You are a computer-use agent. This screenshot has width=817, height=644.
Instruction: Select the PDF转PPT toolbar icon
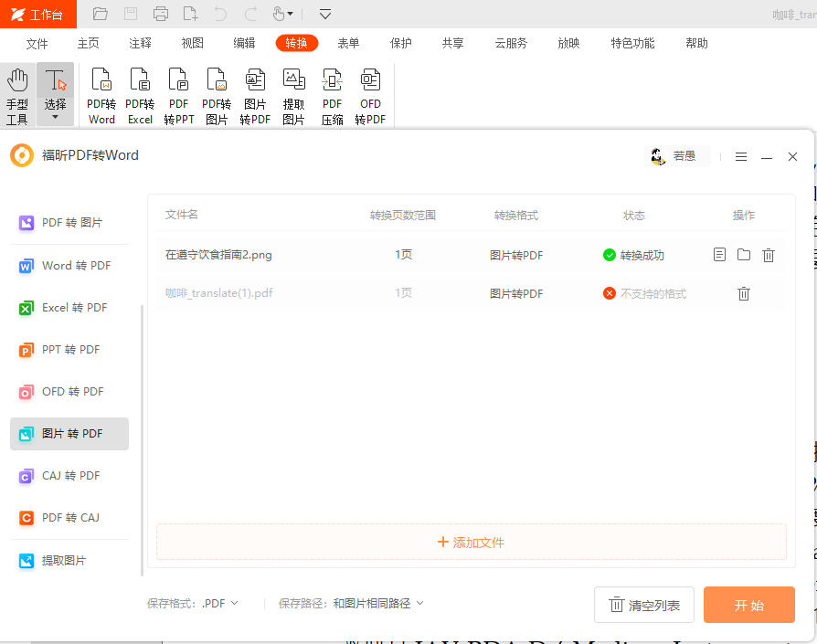178,94
